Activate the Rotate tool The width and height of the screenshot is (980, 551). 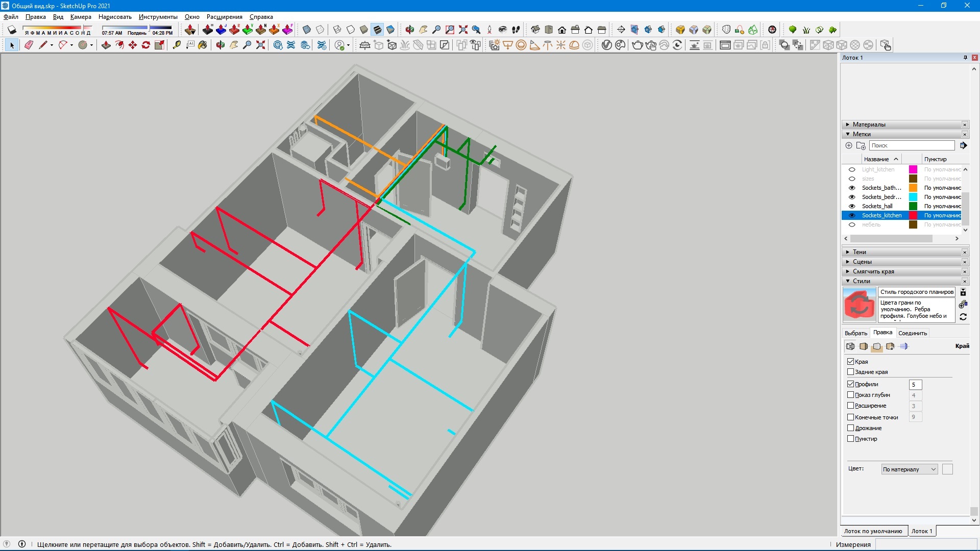click(146, 45)
